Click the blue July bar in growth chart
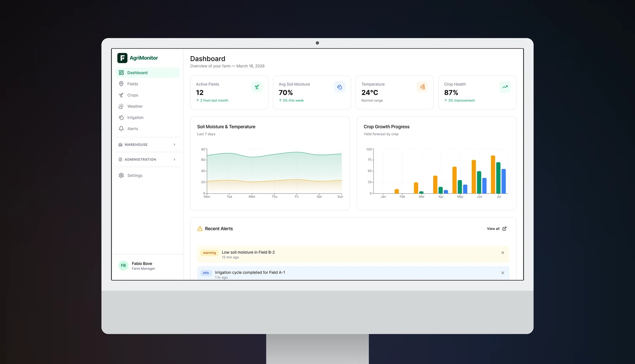Viewport: 635px width, 364px height. tap(504, 181)
